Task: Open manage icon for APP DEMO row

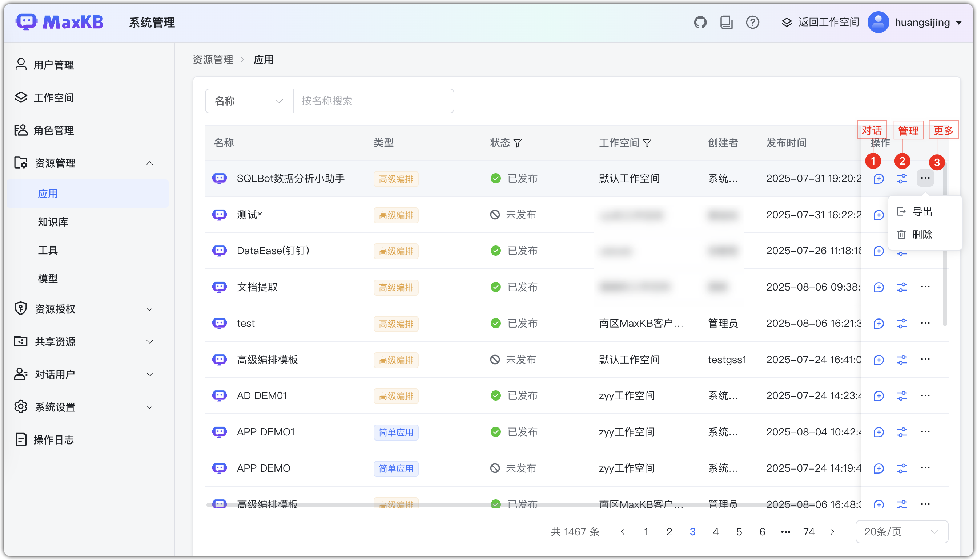Action: point(901,468)
